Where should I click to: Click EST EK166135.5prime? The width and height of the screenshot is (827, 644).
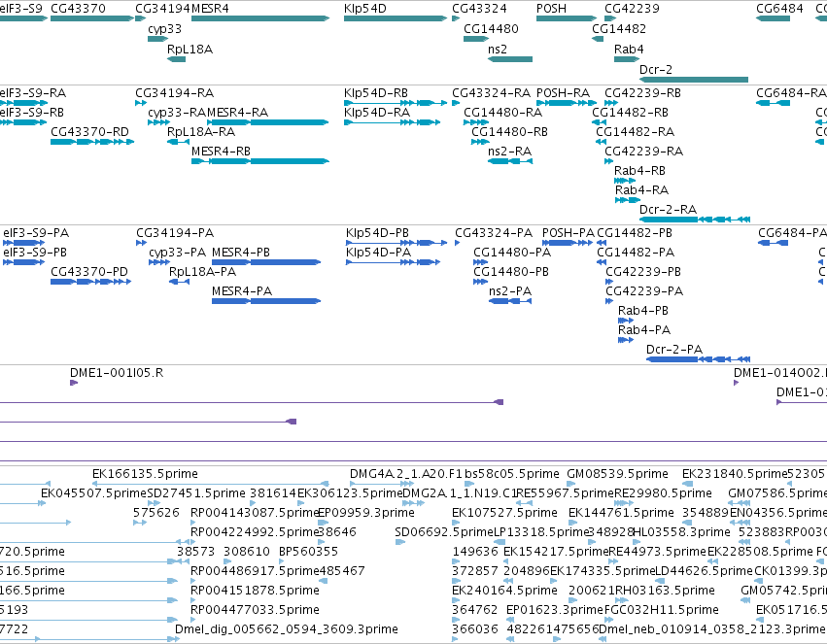211,484
